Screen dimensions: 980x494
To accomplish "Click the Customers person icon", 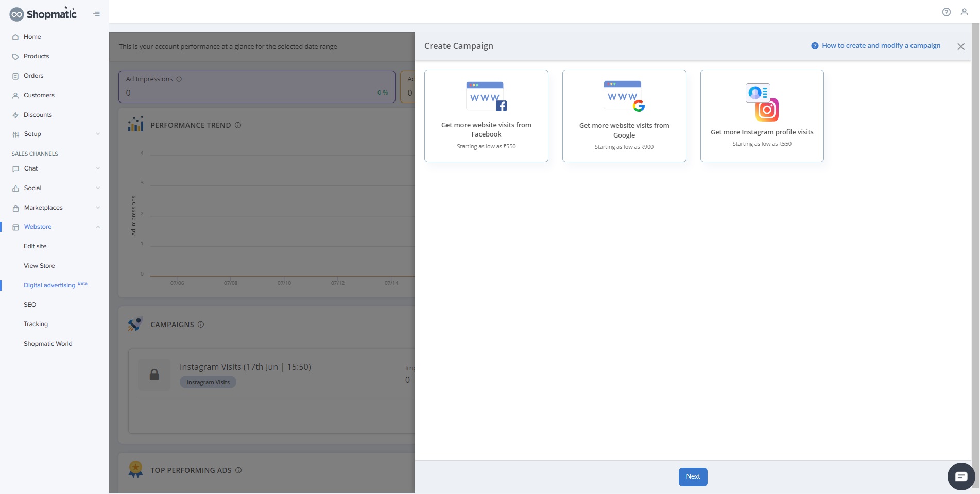I will (x=15, y=96).
